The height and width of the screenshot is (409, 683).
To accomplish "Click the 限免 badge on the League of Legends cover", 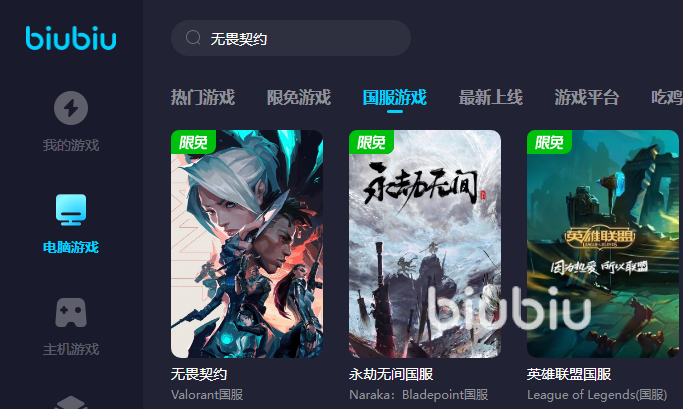I will (549, 142).
